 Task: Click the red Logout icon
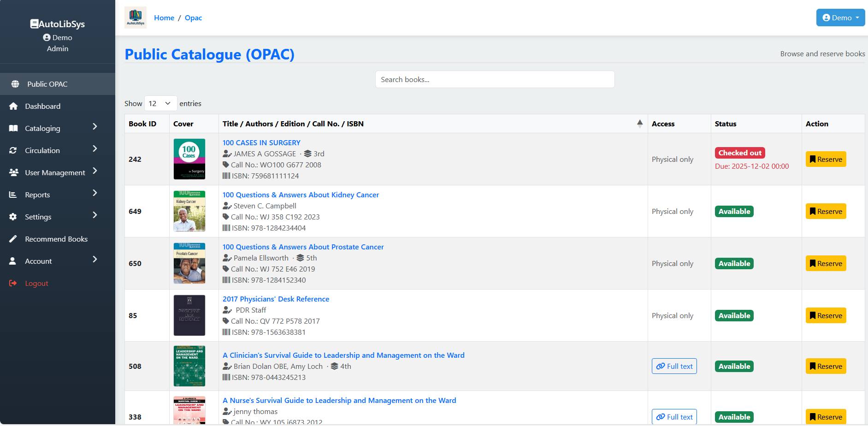pyautogui.click(x=13, y=283)
